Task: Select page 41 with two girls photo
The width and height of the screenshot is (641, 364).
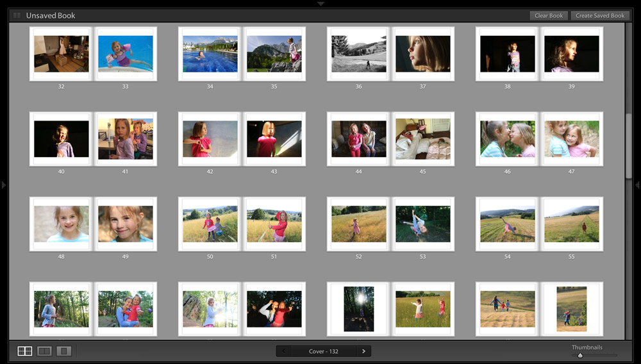Action: pos(126,138)
